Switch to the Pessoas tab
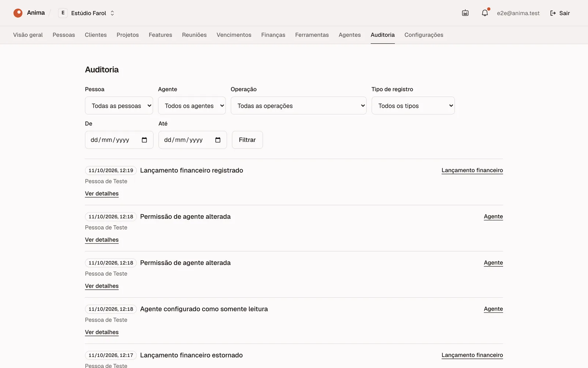Screen dimensions: 588x368 [x=64, y=35]
